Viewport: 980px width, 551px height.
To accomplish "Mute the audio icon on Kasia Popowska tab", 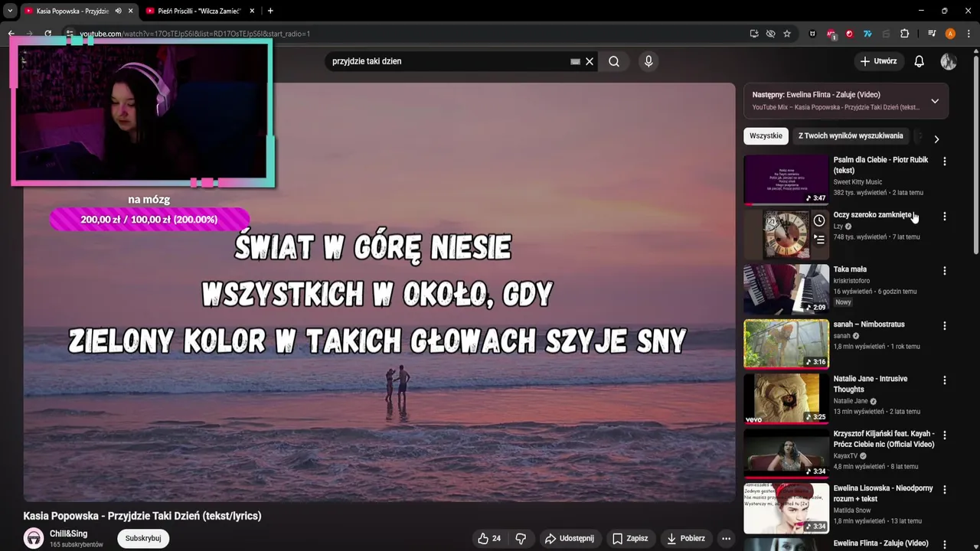I will tap(118, 11).
